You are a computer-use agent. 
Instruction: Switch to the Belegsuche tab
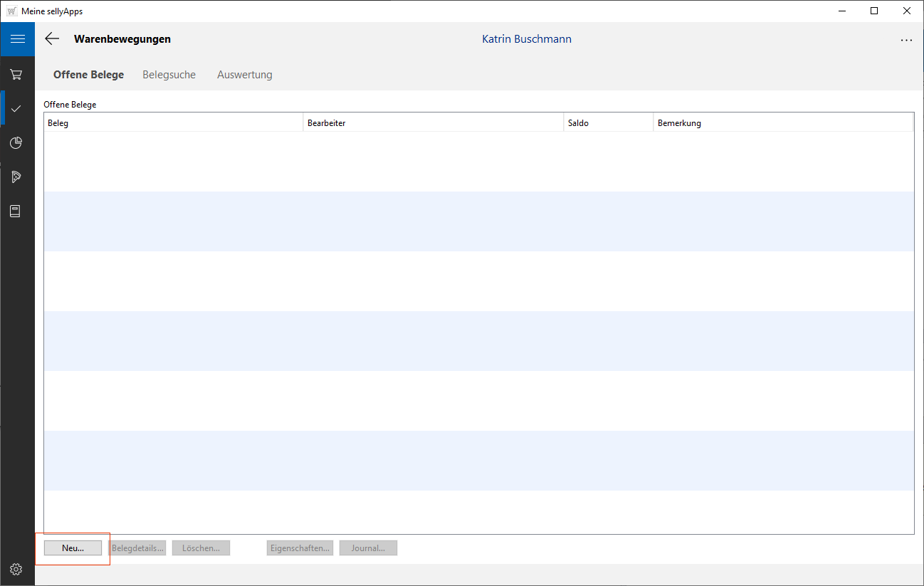tap(169, 75)
